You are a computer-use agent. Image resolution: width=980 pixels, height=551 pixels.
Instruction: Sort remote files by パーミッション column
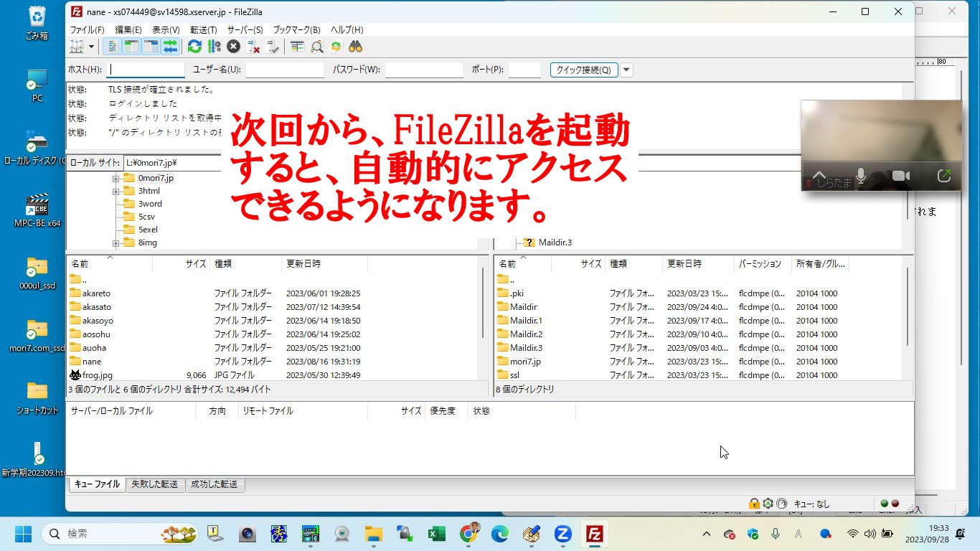point(763,264)
